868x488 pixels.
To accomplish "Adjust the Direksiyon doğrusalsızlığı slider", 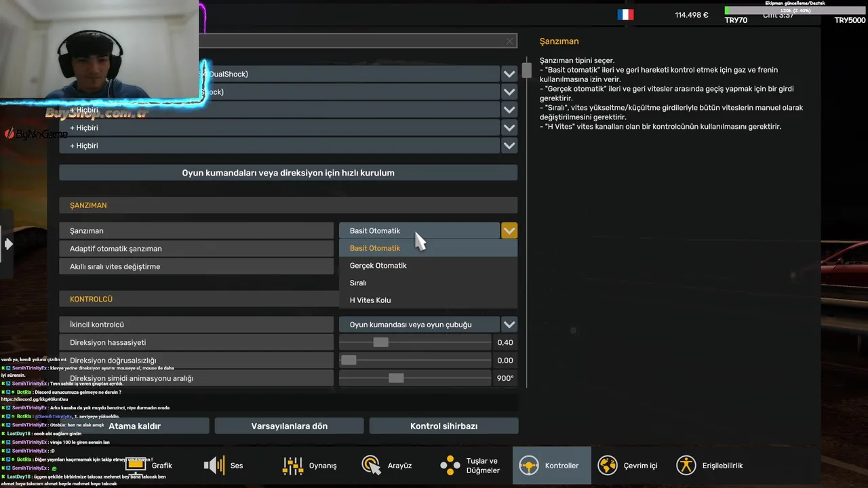I will (349, 361).
